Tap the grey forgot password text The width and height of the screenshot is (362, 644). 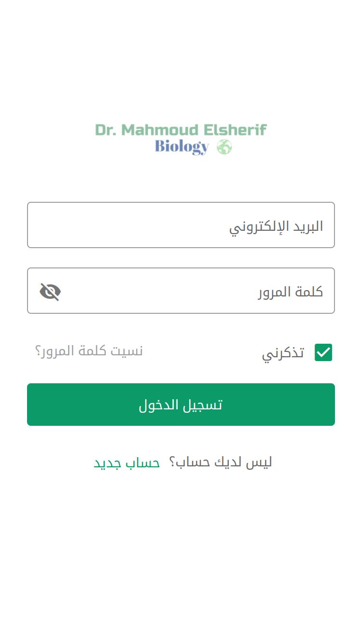point(89,351)
